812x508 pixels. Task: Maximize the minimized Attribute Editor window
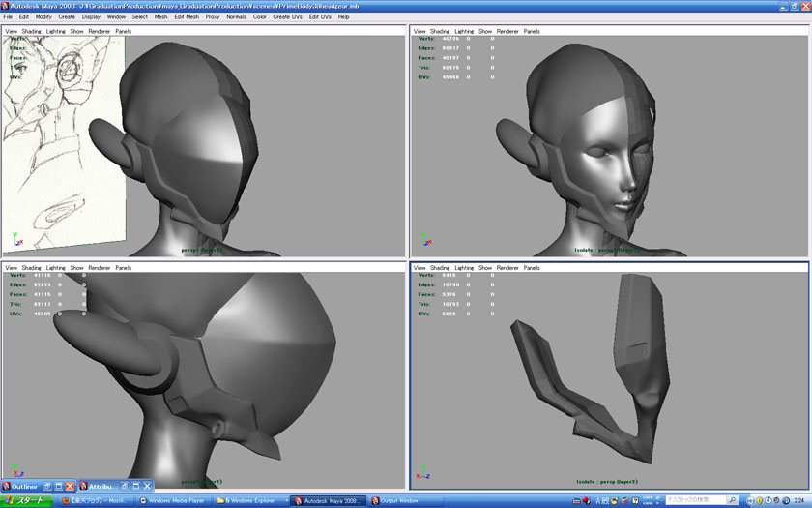[136, 486]
